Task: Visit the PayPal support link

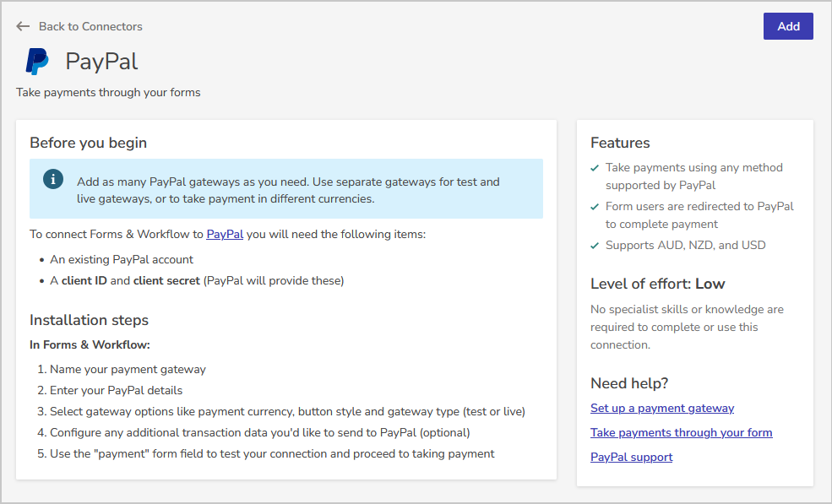Action: (631, 457)
